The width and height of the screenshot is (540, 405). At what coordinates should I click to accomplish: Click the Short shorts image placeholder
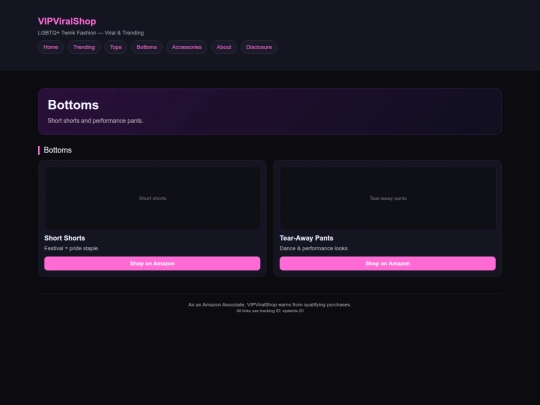coord(152,198)
